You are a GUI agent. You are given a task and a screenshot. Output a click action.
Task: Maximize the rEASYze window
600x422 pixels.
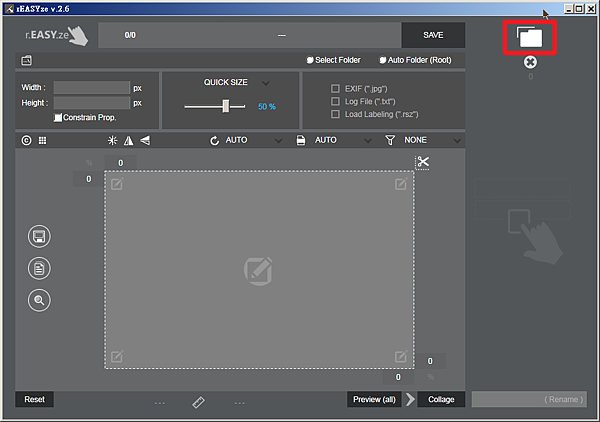tap(579, 9)
